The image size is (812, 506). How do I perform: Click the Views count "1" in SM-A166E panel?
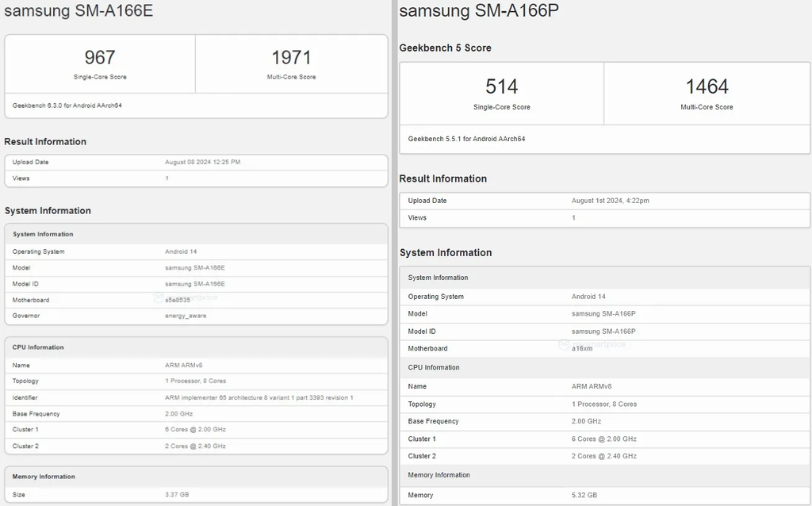click(x=167, y=178)
